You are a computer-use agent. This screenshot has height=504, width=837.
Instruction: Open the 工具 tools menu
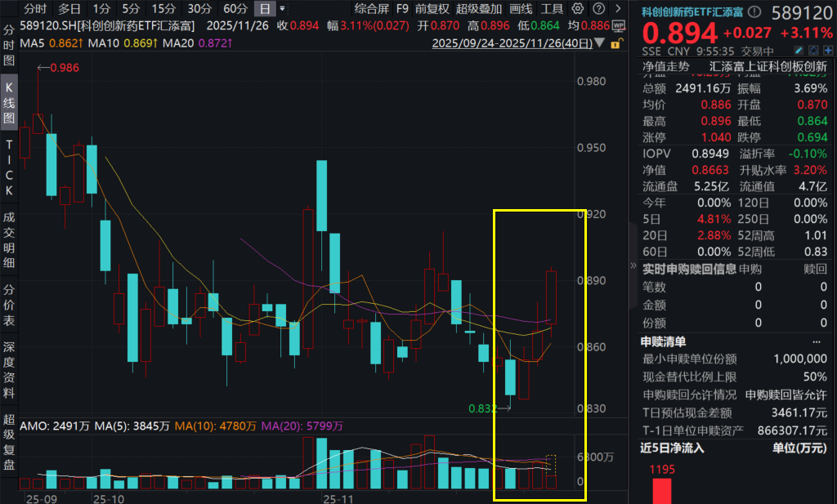552,8
